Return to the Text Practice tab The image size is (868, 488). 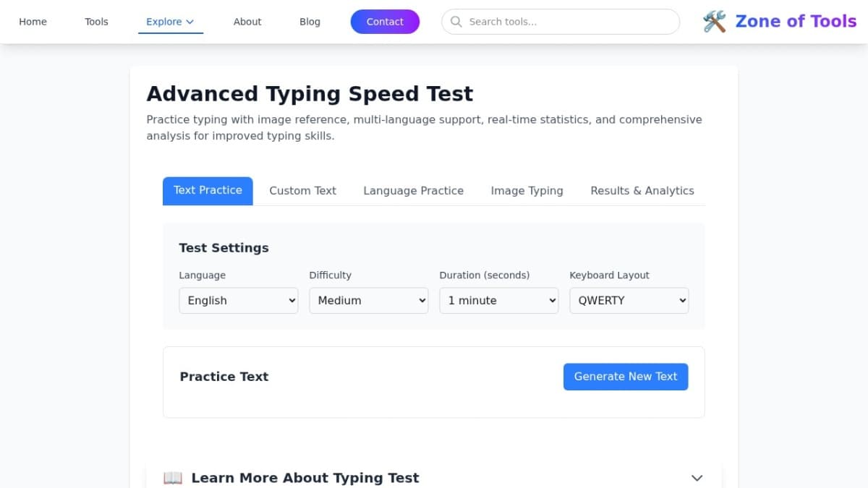[x=208, y=190]
